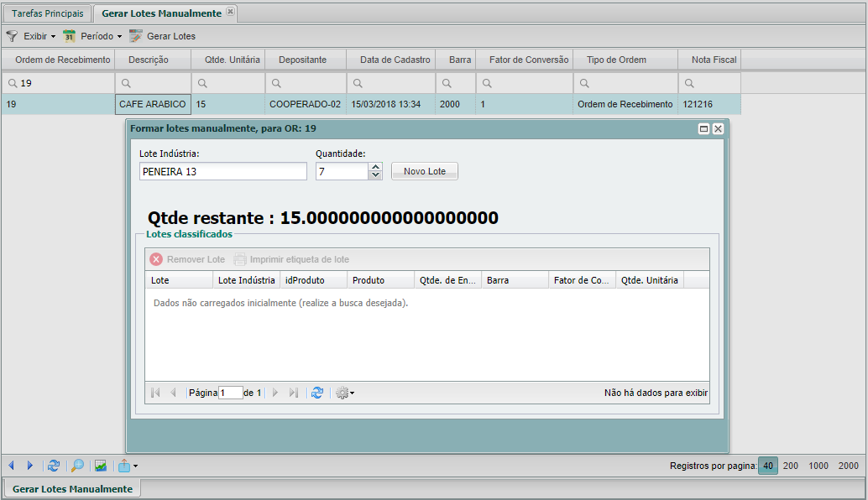Click the blue next arrow in bottom toolbar

(30, 466)
